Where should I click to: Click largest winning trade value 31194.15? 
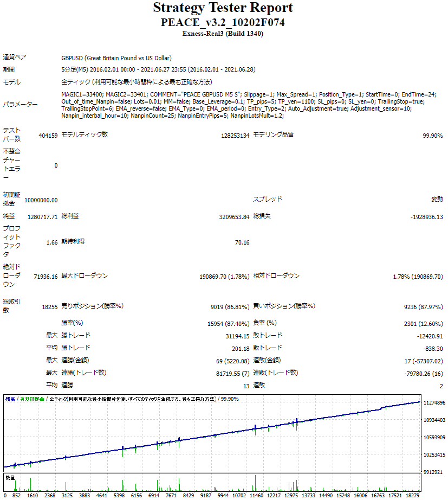tap(237, 336)
